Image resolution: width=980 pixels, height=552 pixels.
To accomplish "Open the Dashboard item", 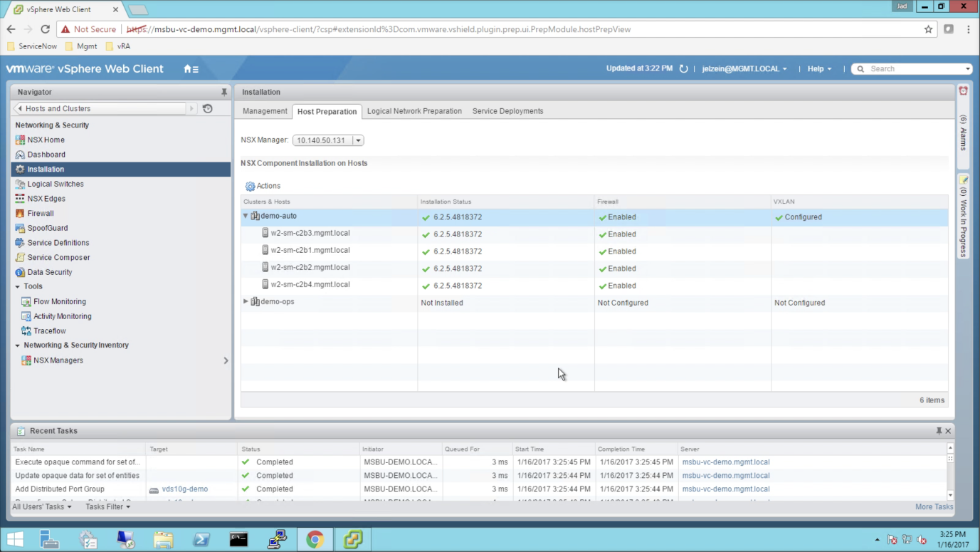I will coord(46,155).
